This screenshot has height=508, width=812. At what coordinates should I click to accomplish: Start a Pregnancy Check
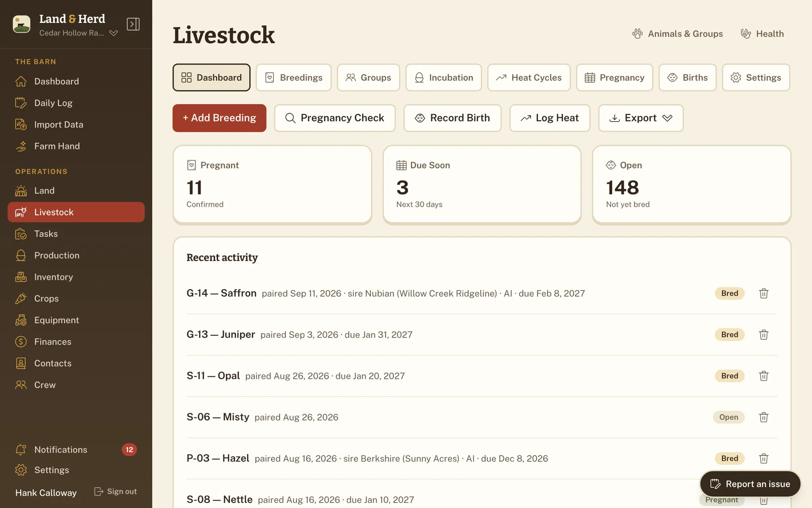pyautogui.click(x=335, y=118)
